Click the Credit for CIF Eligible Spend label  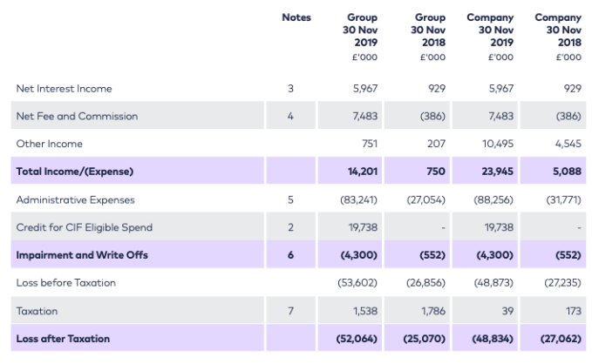click(85, 228)
